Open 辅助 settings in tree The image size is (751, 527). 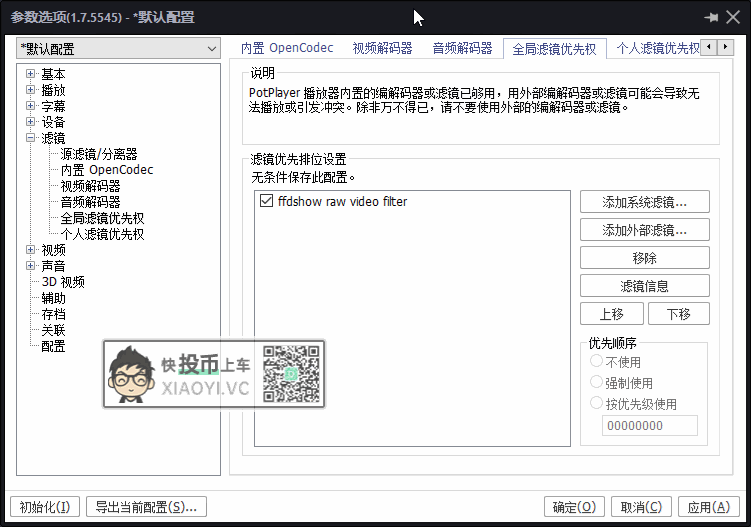pos(53,298)
